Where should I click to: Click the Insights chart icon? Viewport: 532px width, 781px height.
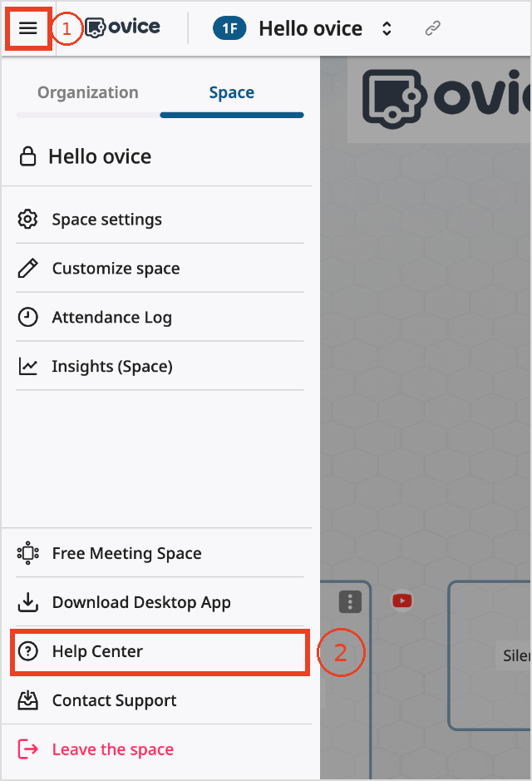(x=28, y=366)
